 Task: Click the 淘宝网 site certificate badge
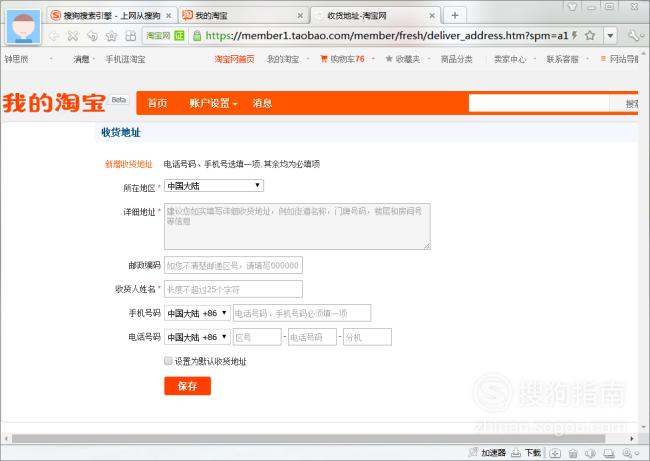coord(165,36)
